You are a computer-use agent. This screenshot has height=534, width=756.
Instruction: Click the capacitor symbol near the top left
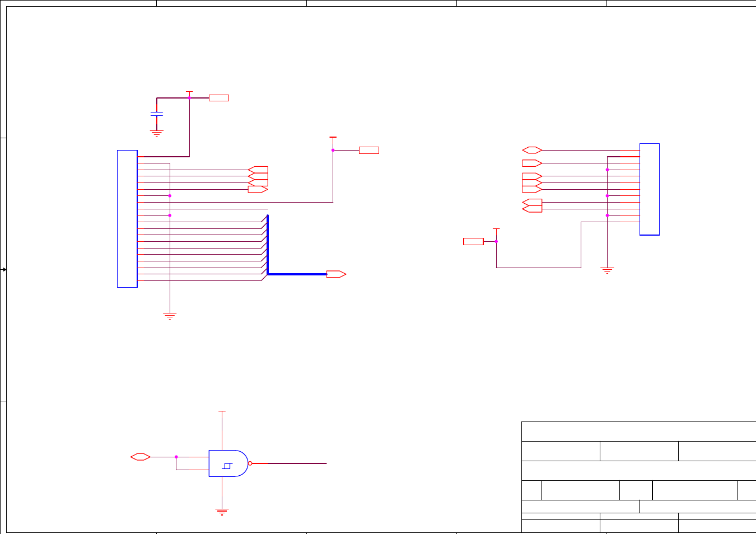[x=157, y=114]
